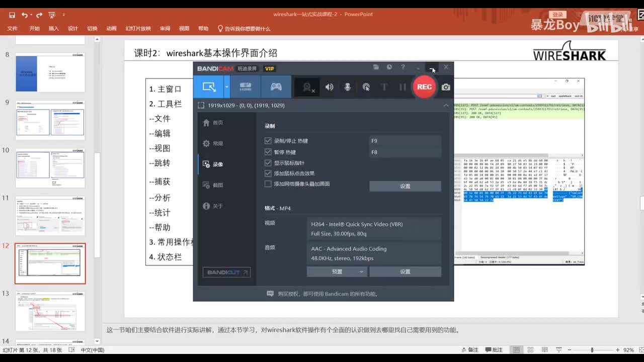Click the PowerPoint undo arrow
The image size is (644, 362).
(25, 15)
